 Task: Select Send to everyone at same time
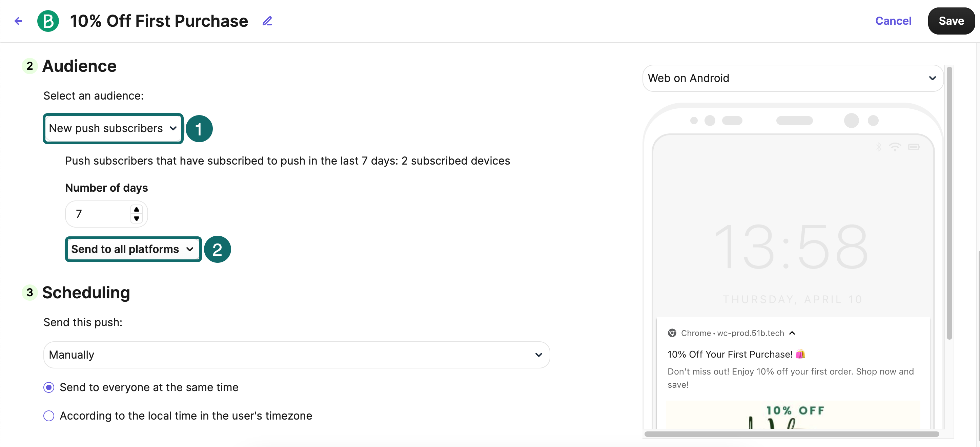point(49,387)
